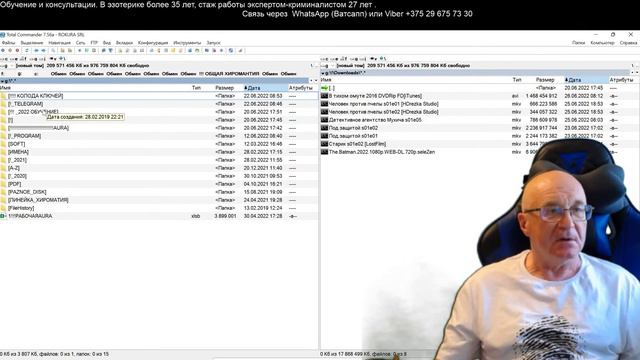Open the Компьютер menu

[x=602, y=42]
